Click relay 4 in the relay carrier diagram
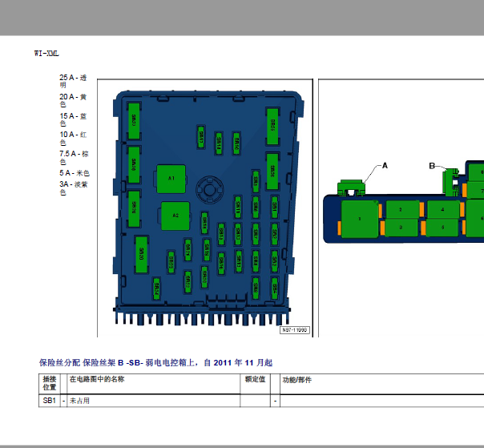 click(442, 209)
